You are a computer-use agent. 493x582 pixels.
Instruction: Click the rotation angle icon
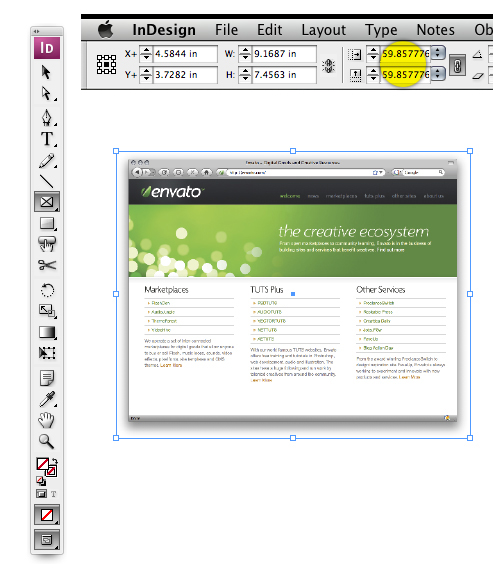click(477, 55)
